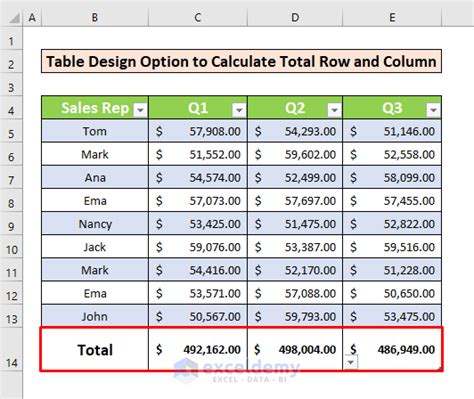Select the cell with 59,793.00
The height and width of the screenshot is (399, 474).
point(295,316)
